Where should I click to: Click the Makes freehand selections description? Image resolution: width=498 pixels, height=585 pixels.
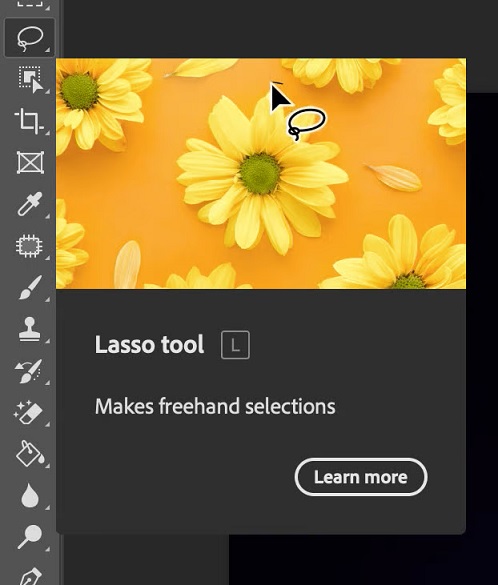[x=215, y=406]
